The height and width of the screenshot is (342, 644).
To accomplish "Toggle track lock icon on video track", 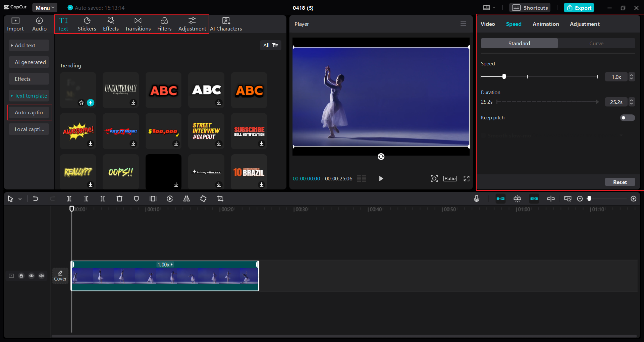I will click(x=21, y=276).
